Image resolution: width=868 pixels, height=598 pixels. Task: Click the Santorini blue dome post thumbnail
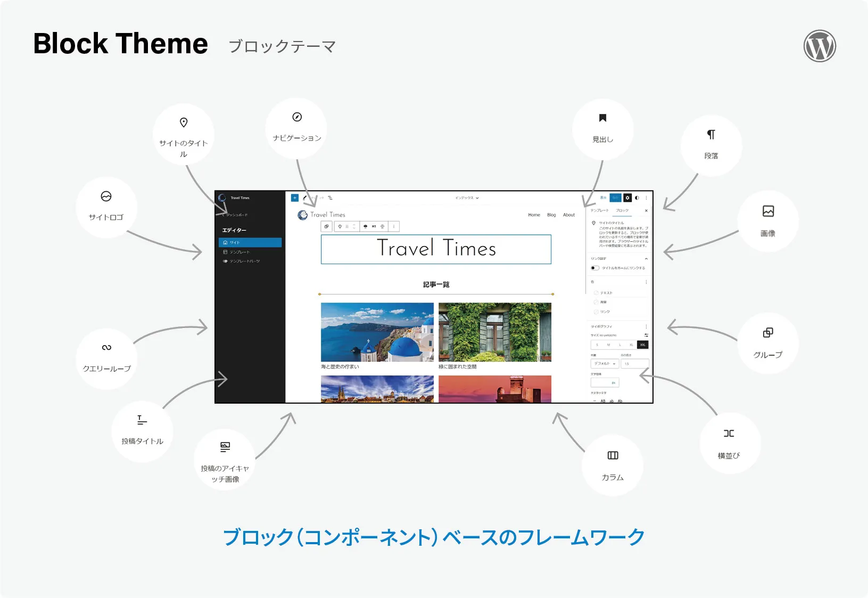(377, 332)
